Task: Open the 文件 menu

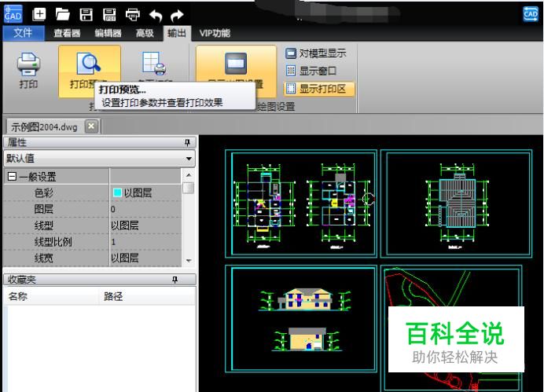Action: coord(24,33)
